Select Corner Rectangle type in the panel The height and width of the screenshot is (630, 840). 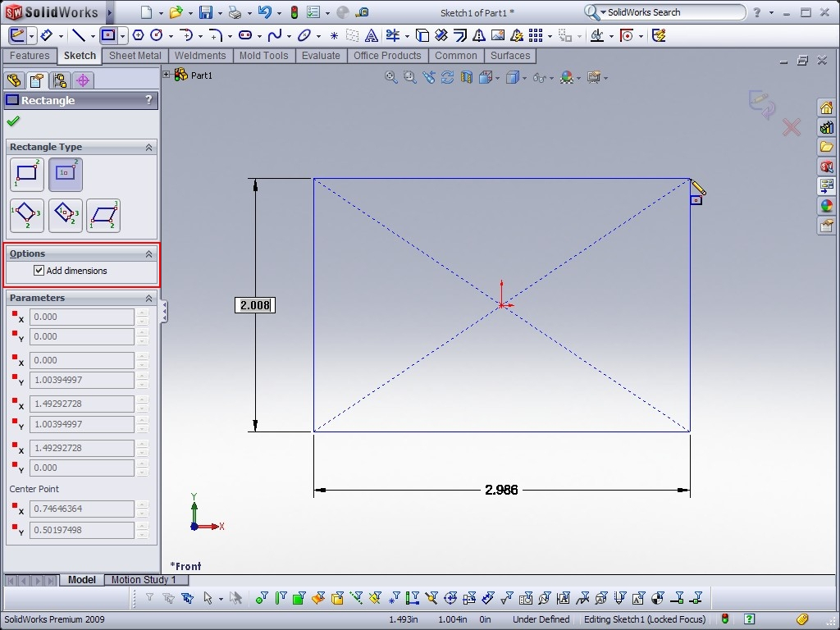click(26, 174)
